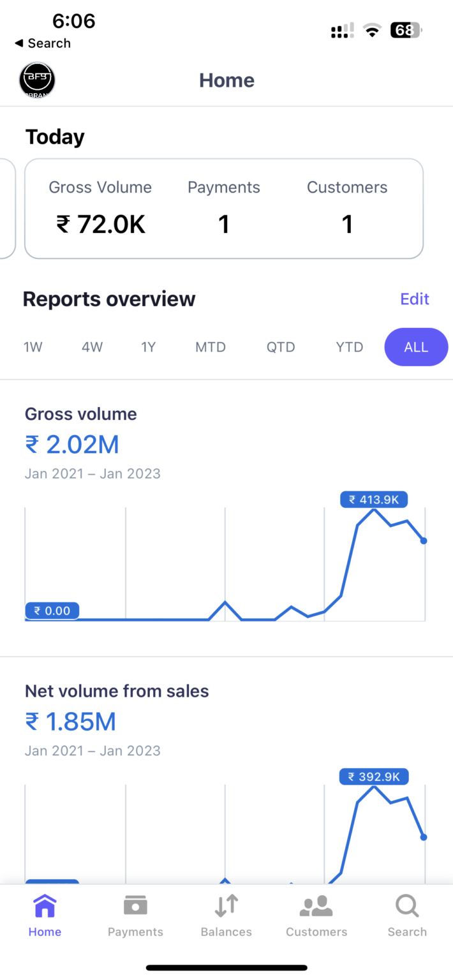Tap the Home icon in bottom bar
This screenshot has height=980, width=453.
[45, 906]
